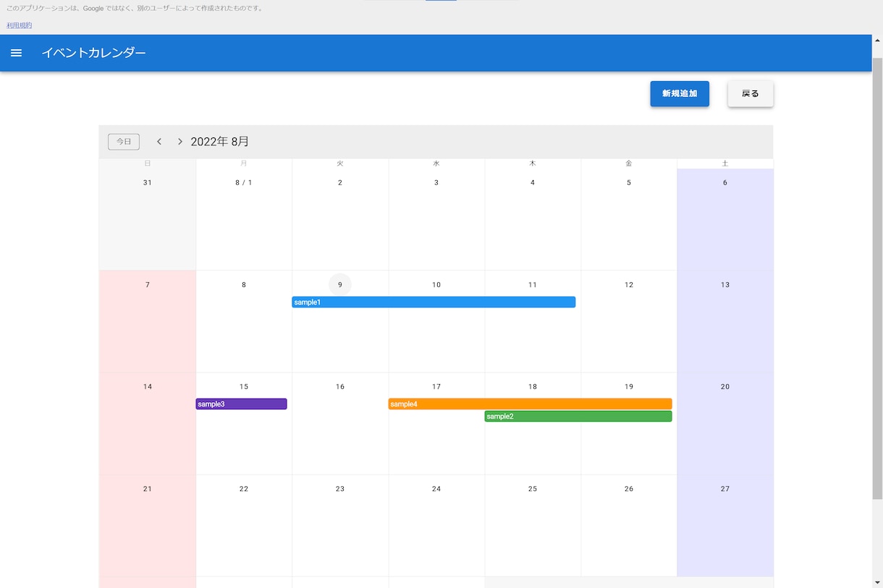Click date 23 on the calendar

click(x=340, y=489)
